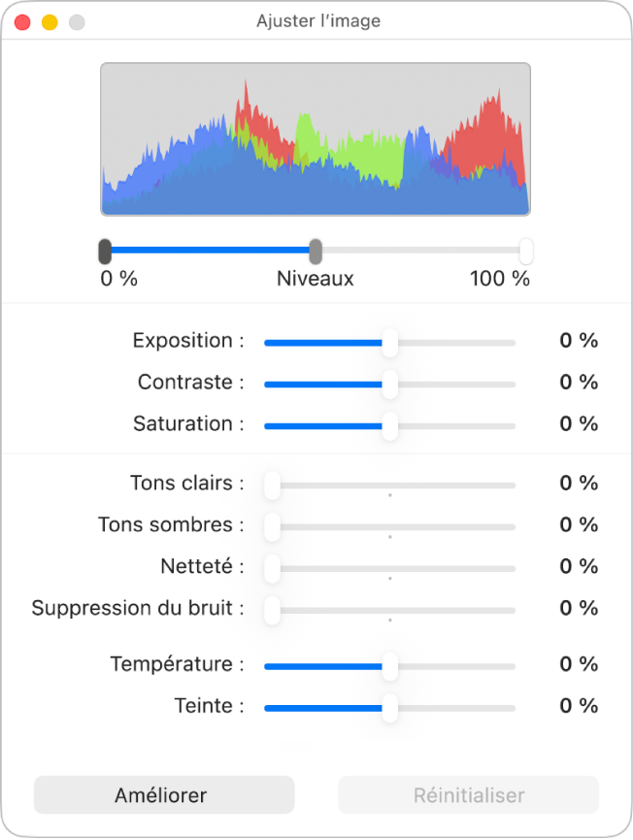Click the white point levels handle
The height and width of the screenshot is (840, 633).
[526, 252]
